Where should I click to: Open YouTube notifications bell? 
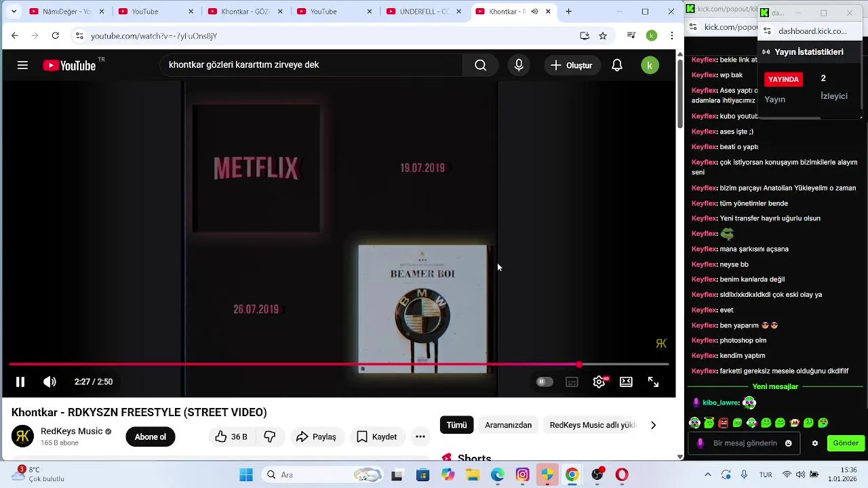pos(617,65)
